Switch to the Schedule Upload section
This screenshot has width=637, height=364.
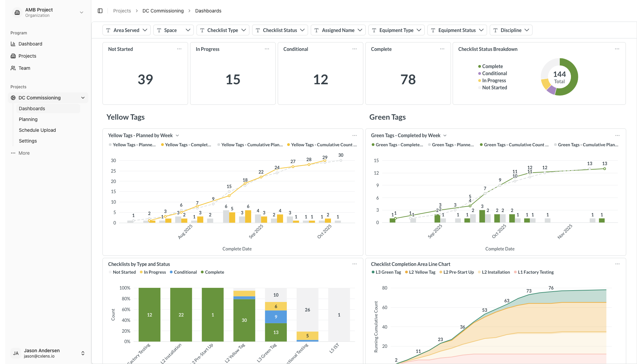pos(37,130)
